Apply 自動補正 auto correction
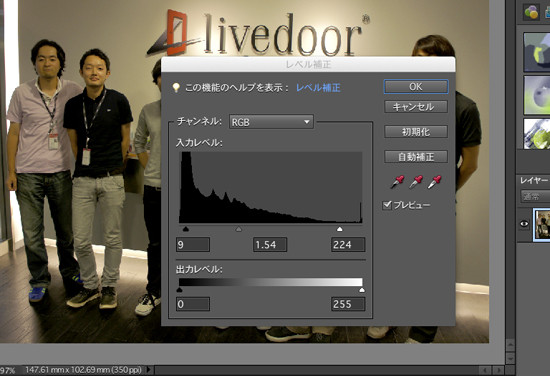Screen dimensions: 550x376 416,157
